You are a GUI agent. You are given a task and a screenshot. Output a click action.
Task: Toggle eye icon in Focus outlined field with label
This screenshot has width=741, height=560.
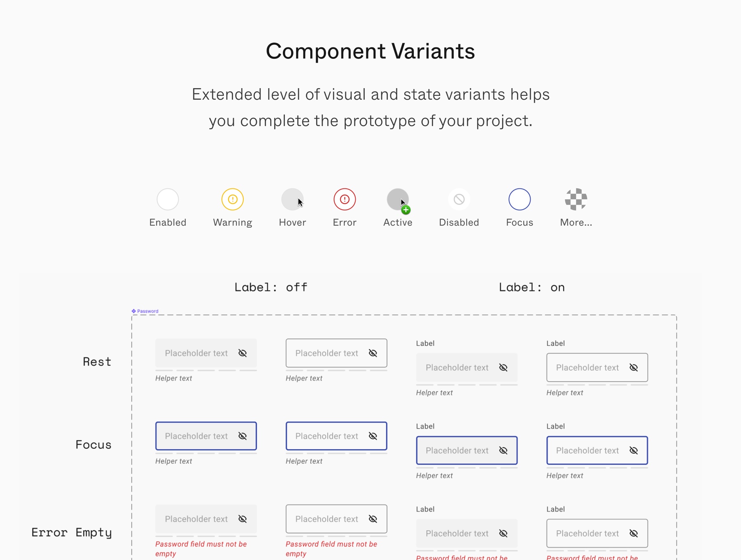pos(634,451)
